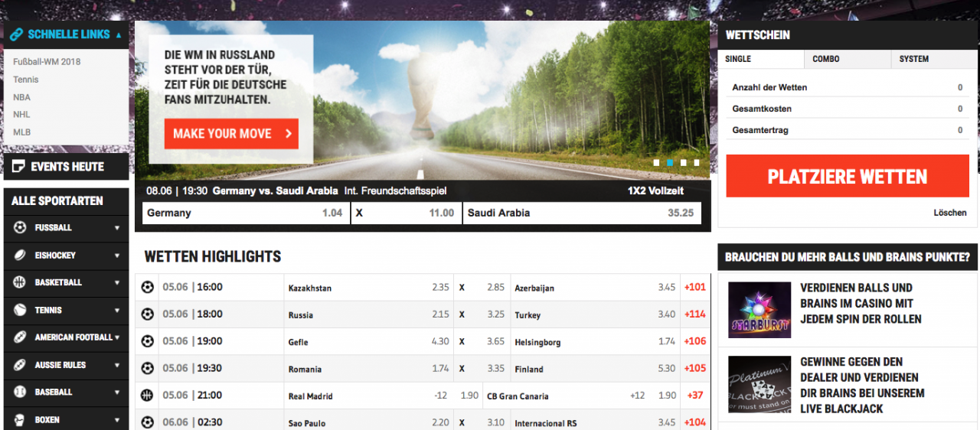Image resolution: width=980 pixels, height=430 pixels.
Task: Open the Tennis quick link
Action: tap(25, 80)
